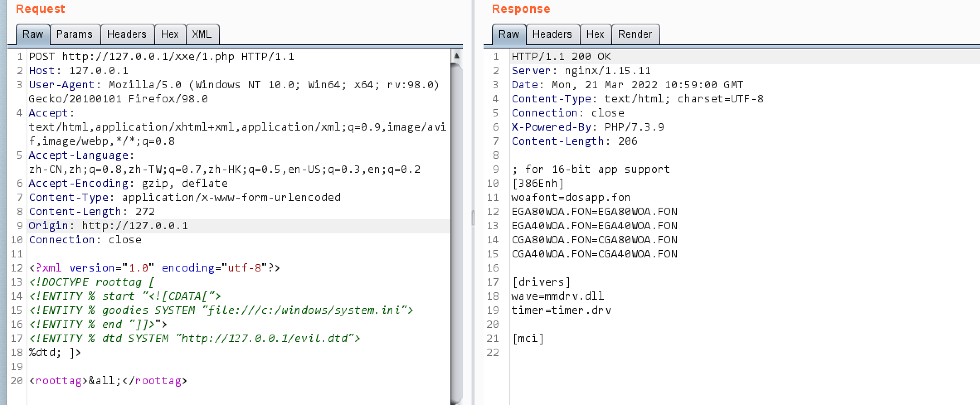Click the Origin: http://127.0.0.1 line
980x405 pixels.
pyautogui.click(x=108, y=226)
